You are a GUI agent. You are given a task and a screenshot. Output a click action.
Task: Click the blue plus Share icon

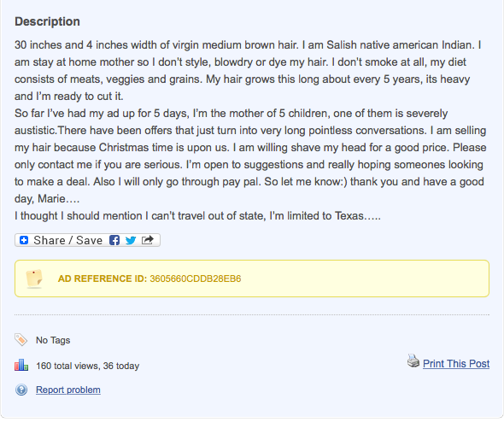click(x=24, y=240)
